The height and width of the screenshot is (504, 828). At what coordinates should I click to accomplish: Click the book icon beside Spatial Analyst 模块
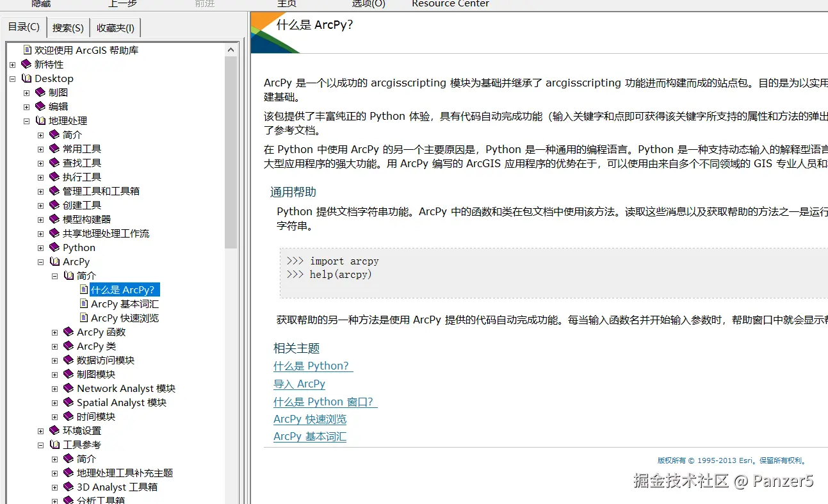69,402
